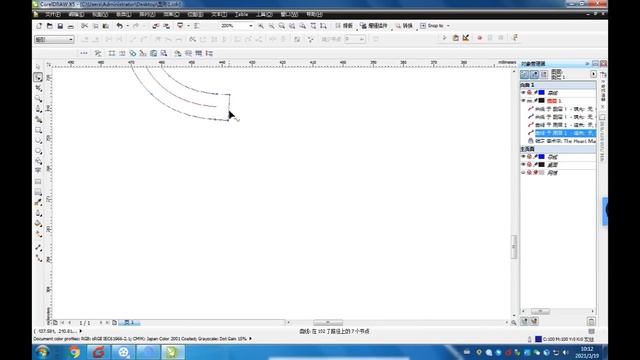Select the Rectangle tool in the toolbox
This screenshot has height=360, width=640.
[x=38, y=130]
